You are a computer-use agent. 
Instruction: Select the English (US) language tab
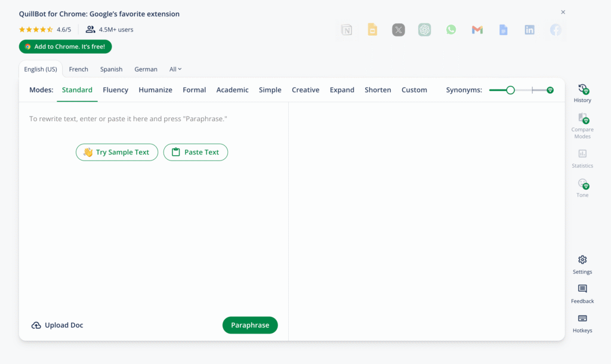[41, 69]
